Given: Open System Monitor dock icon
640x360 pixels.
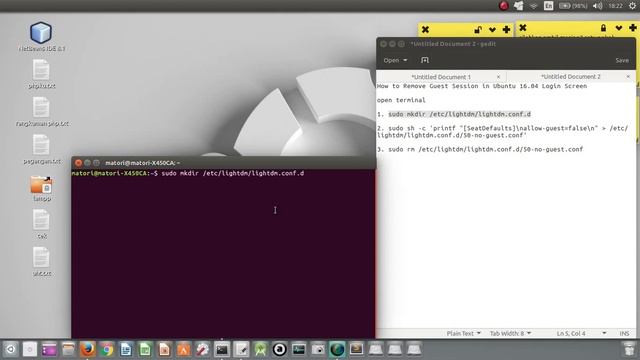Looking at the screenshot, I should pyautogui.click(x=299, y=349).
